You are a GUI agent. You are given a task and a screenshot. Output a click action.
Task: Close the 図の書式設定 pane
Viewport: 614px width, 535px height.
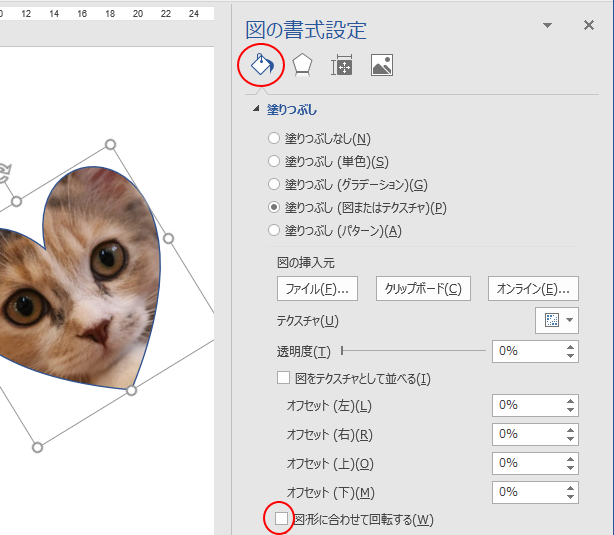click(x=589, y=25)
